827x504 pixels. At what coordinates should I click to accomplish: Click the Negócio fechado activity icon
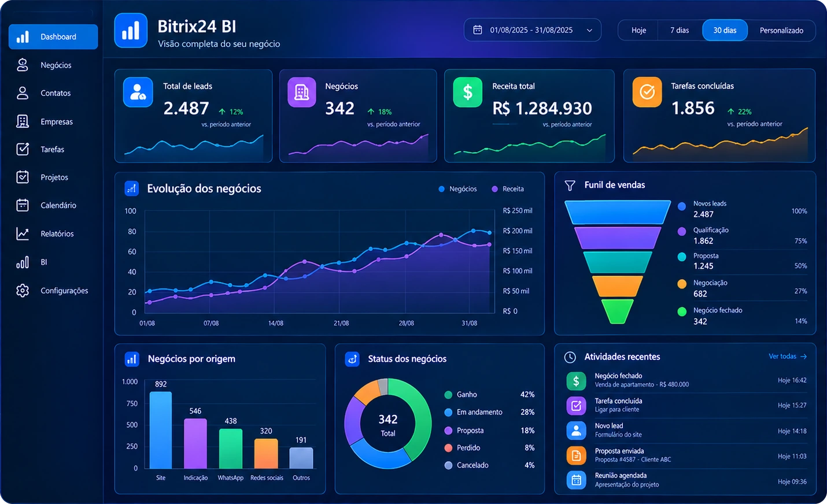coord(576,380)
